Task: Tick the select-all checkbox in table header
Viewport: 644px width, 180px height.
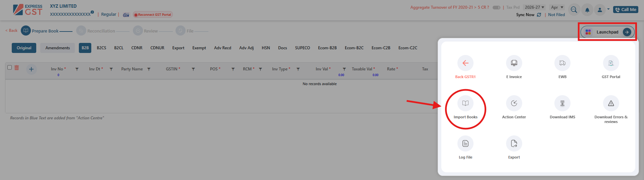Action: point(10,67)
